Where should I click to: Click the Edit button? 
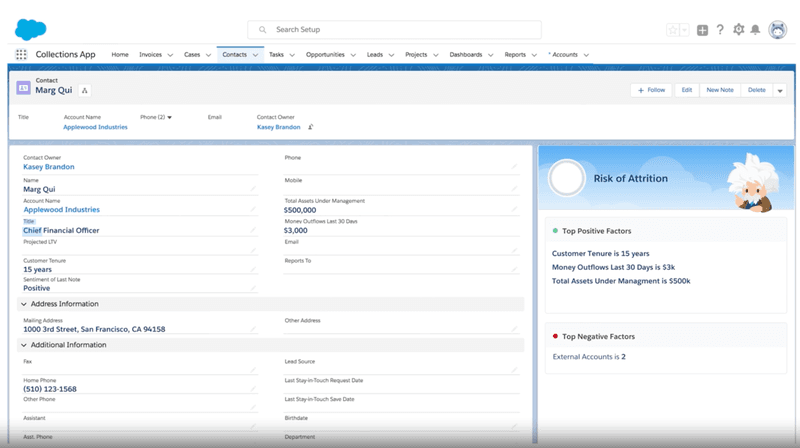click(x=687, y=90)
